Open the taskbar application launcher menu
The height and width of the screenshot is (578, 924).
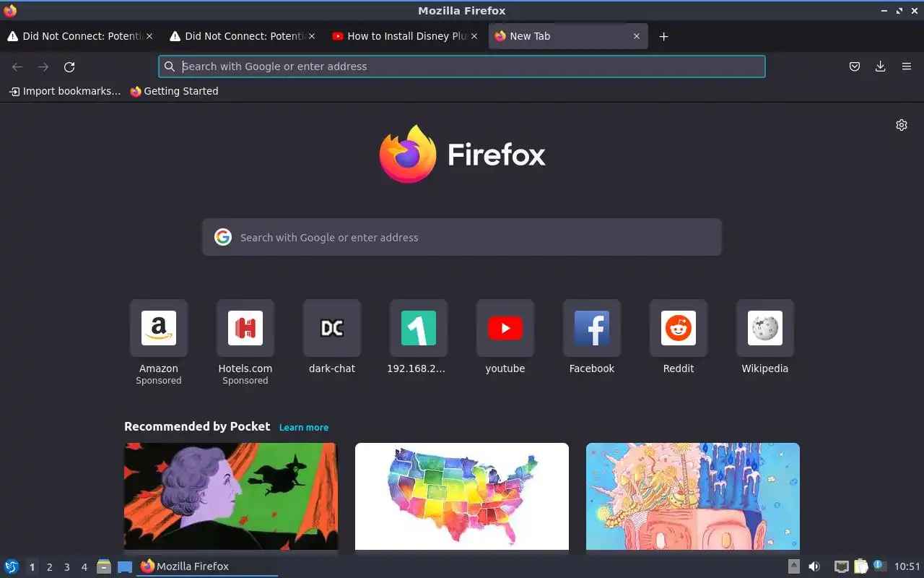coord(12,566)
